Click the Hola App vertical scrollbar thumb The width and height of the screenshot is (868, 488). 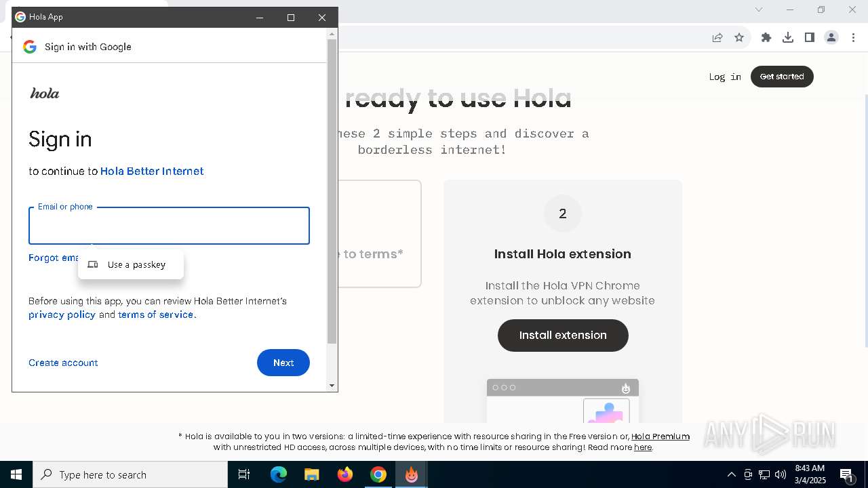point(332,191)
